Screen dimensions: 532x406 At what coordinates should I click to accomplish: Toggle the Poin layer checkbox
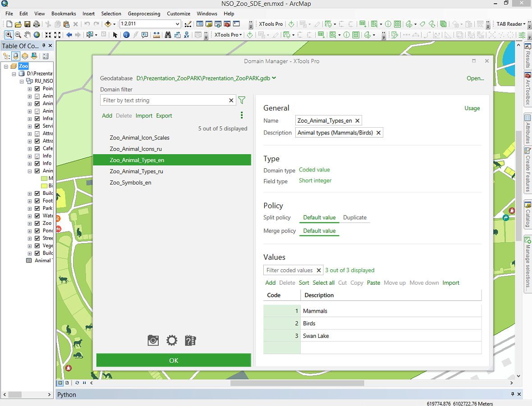click(x=37, y=88)
